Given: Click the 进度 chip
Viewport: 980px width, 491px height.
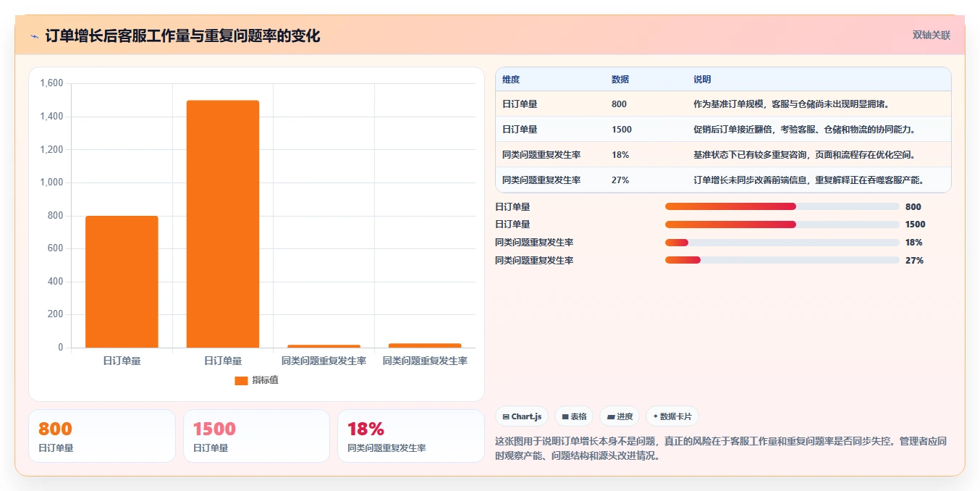Looking at the screenshot, I should 620,416.
